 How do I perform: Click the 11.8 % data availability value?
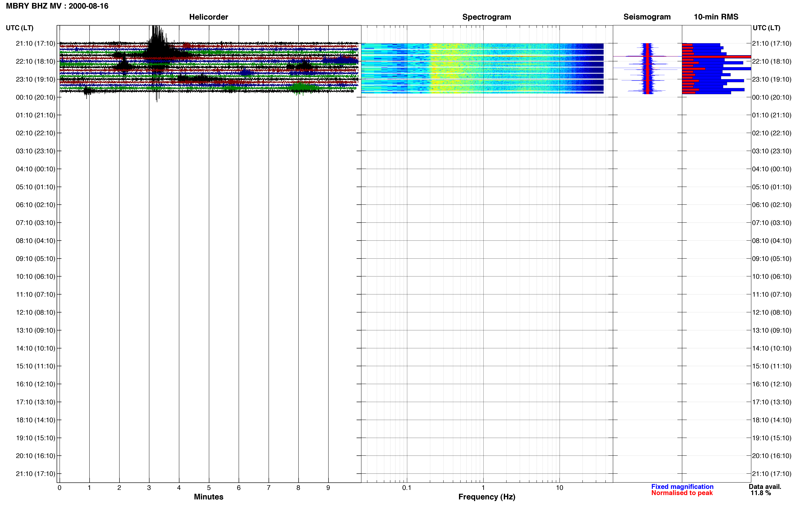coord(761,493)
